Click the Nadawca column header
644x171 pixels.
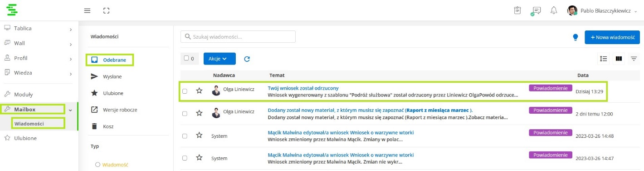click(224, 75)
